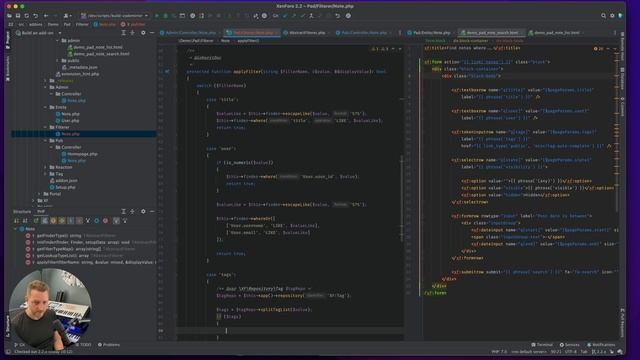Open the run configuration dropdown
640x360 pixels.
(114, 16)
